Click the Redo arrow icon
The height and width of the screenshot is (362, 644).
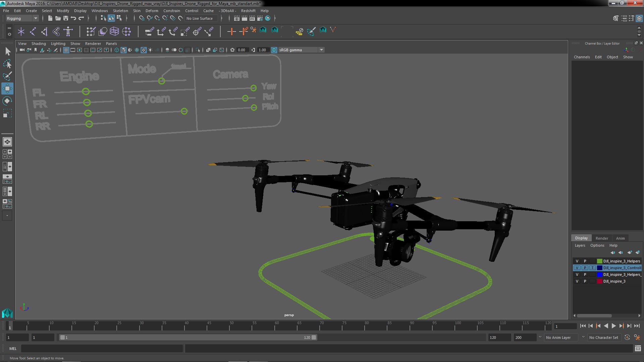coord(81,18)
